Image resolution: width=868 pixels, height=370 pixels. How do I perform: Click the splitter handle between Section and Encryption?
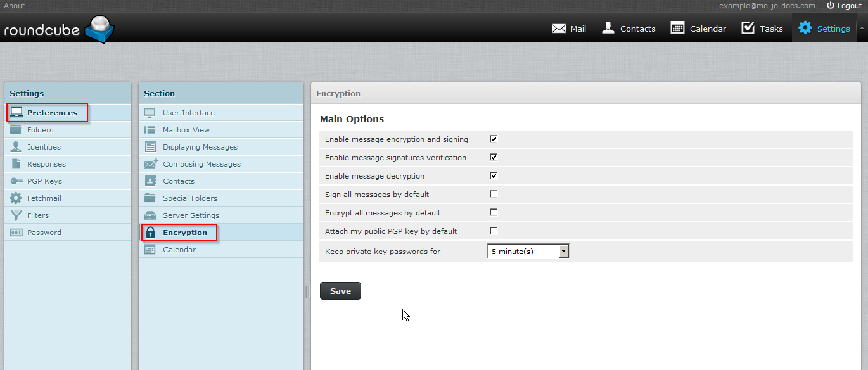(x=307, y=291)
